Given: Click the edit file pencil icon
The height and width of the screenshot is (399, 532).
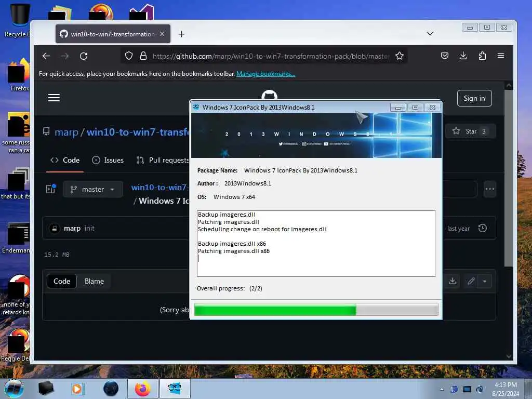Looking at the screenshot, I should (x=471, y=281).
